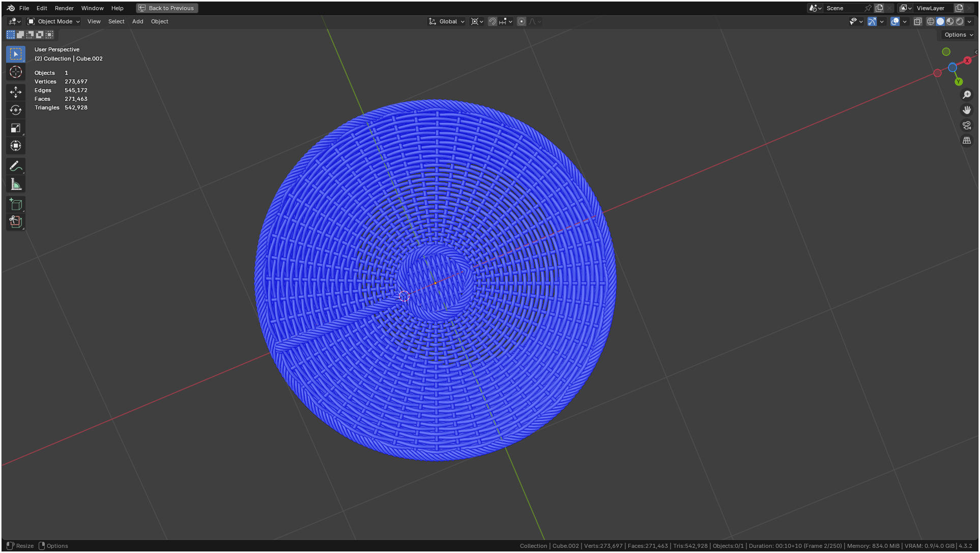Open the Add menu in viewport header
This screenshot has width=980, height=553.
click(137, 21)
